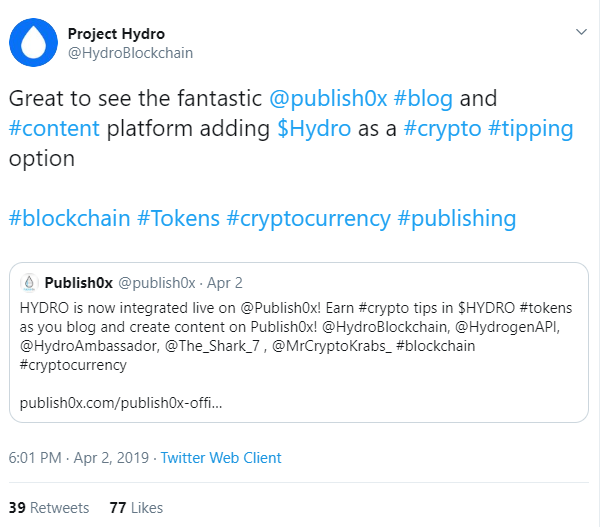Open the #Tokens hashtag
The image size is (600, 527).
coord(178,218)
